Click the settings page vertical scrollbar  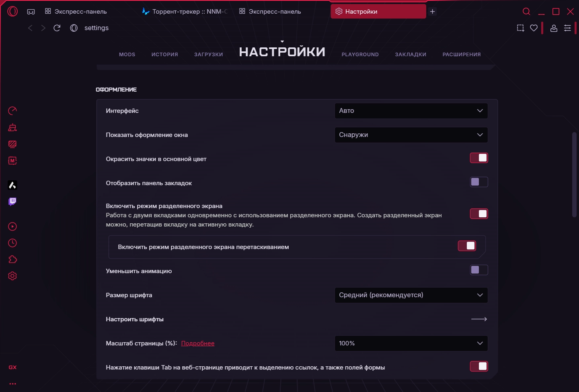[x=575, y=175]
